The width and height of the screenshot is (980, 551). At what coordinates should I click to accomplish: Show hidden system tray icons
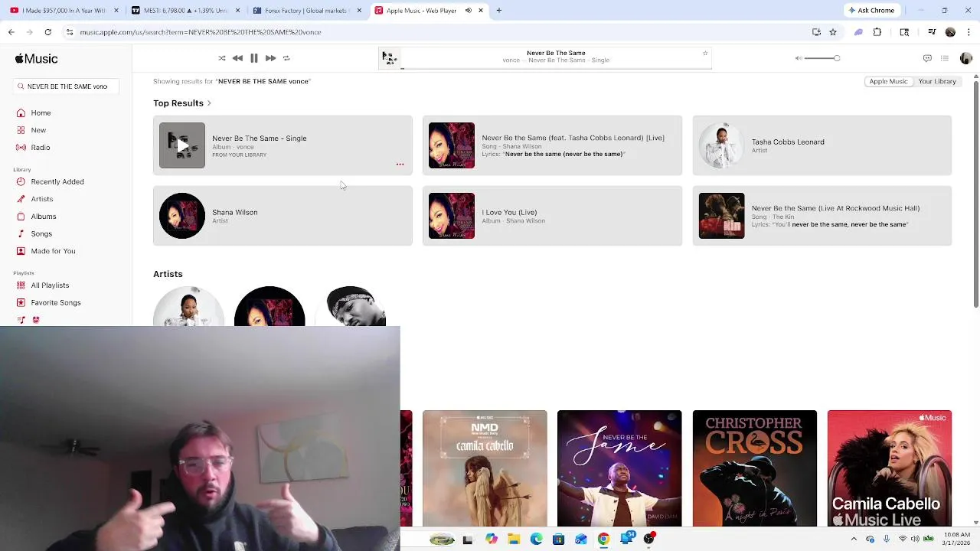tap(854, 540)
